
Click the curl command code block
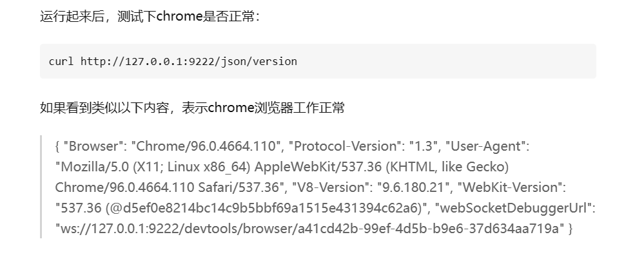[318, 61]
